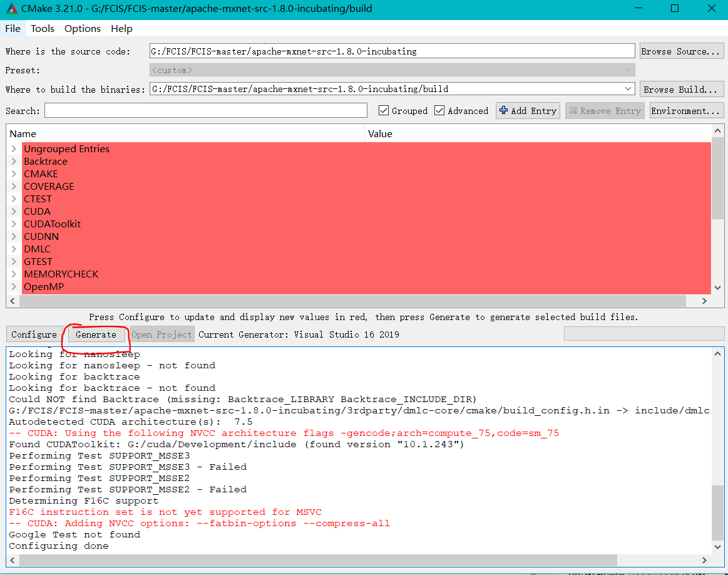Viewport: 728px width, 575px height.
Task: Click the source code path field
Action: 392,51
